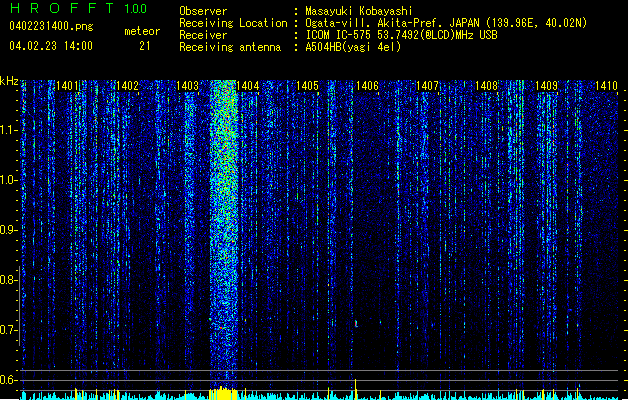Click the Receiver label
Viewport: 629px width, 400px height.
coord(203,35)
